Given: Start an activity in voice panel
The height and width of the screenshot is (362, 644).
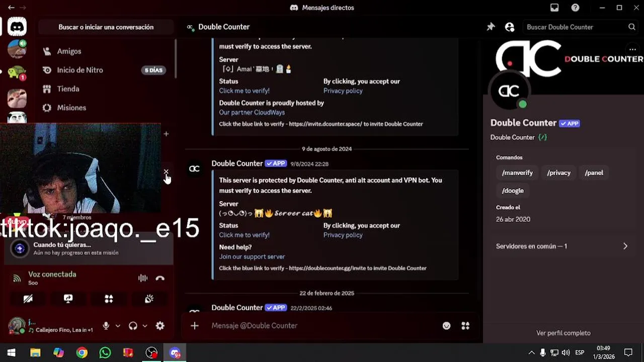Looking at the screenshot, I should point(109,299).
